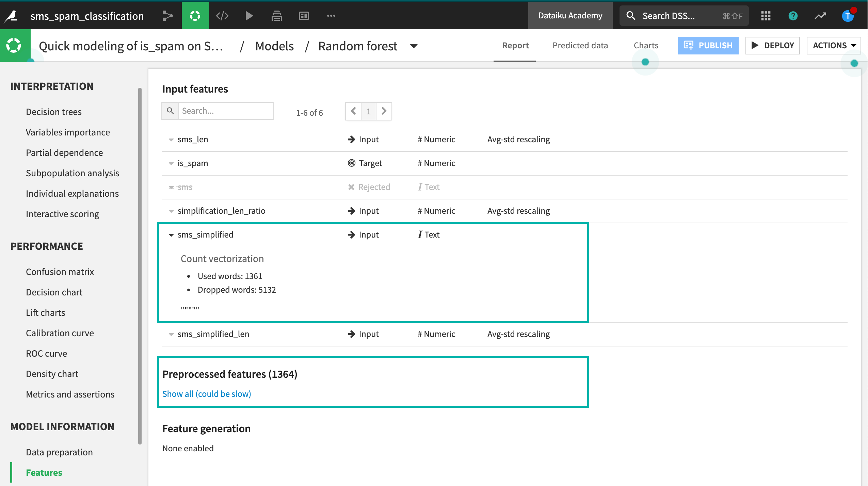The image size is (868, 486).
Task: Open the activity trend arrow icon
Action: pyautogui.click(x=820, y=16)
